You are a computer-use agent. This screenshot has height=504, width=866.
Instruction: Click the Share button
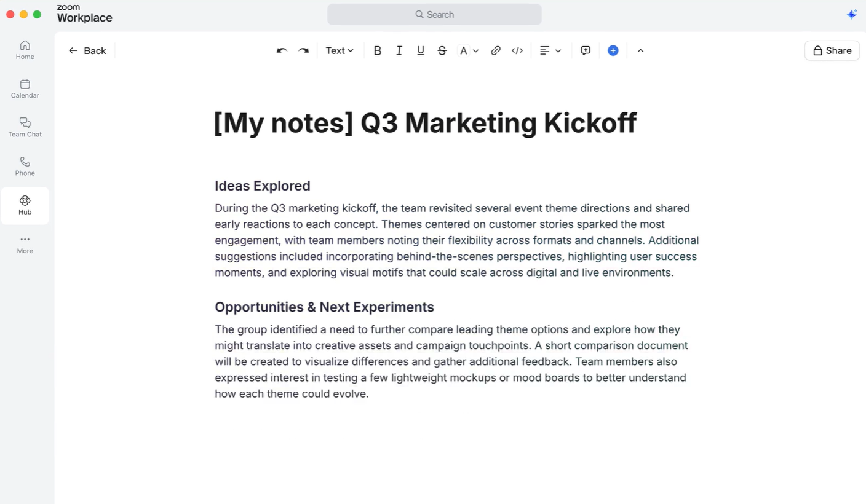832,50
